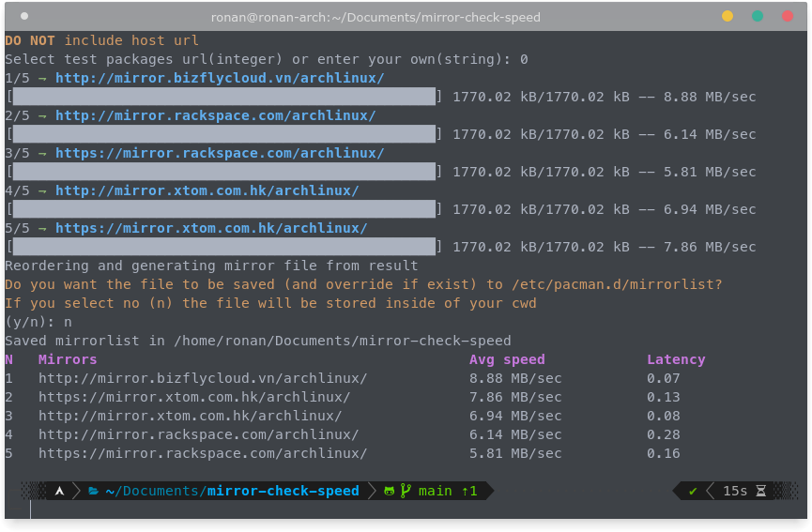Click progress bar for 6.94 MB/sec download

coord(224,209)
